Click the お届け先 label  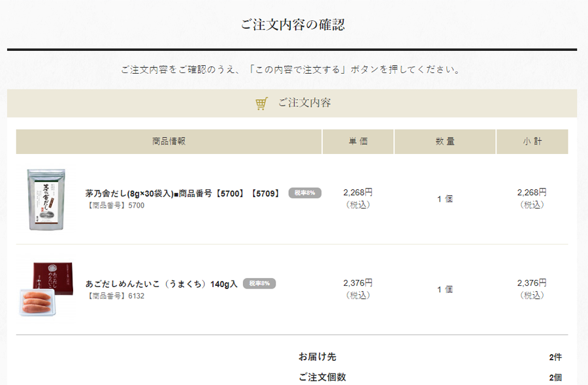click(x=318, y=357)
